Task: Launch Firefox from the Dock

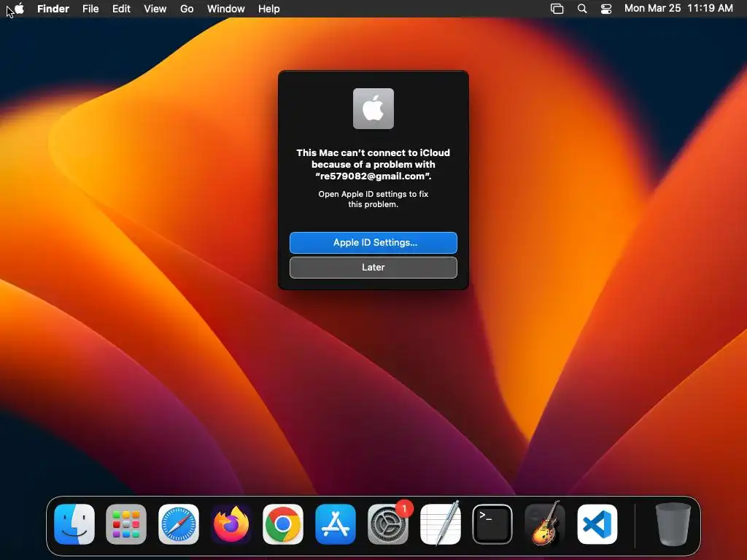Action: pyautogui.click(x=231, y=524)
